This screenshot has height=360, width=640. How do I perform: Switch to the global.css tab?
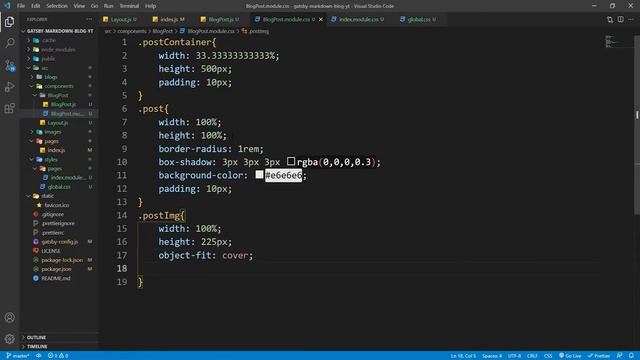tap(418, 19)
